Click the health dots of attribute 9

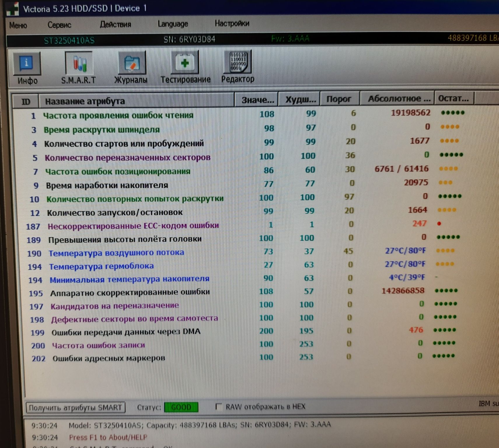(445, 183)
